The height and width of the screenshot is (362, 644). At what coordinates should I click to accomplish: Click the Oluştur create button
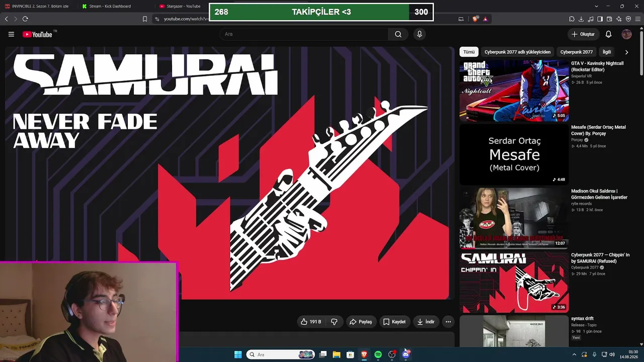click(583, 34)
